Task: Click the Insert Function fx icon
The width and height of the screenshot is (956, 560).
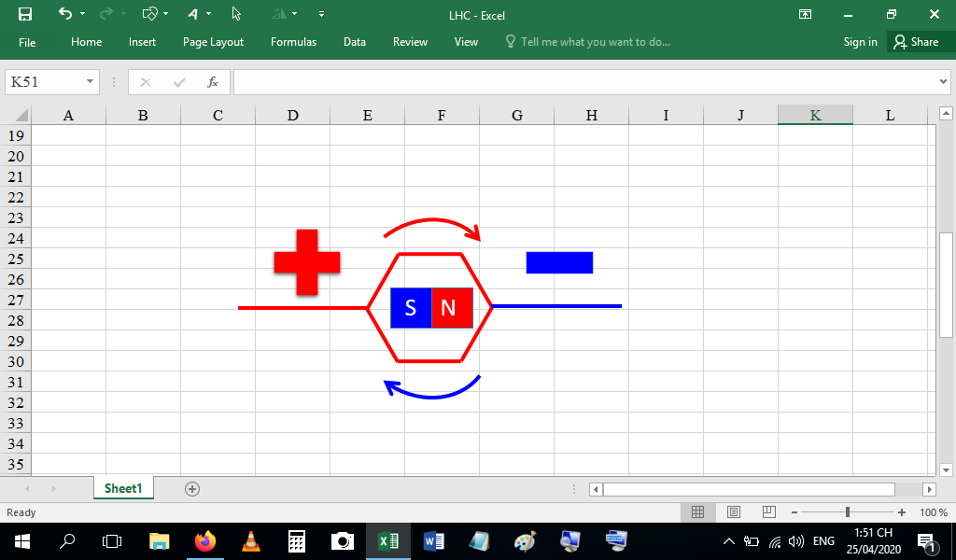Action: [213, 82]
